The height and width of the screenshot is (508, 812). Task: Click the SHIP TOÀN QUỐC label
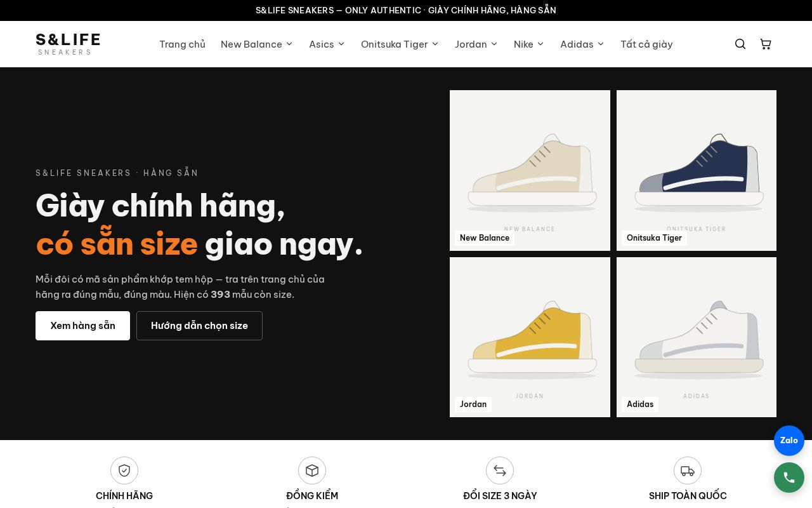(x=688, y=496)
